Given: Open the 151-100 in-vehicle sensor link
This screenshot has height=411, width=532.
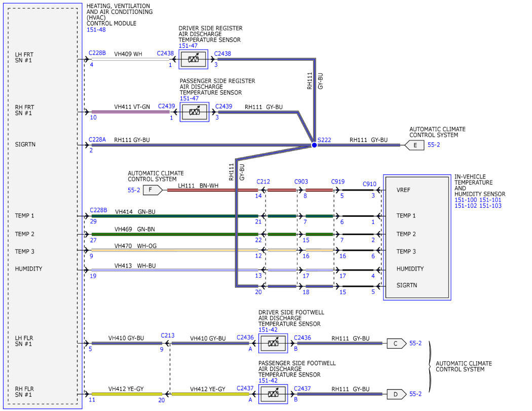Looking at the screenshot, I should 466,200.
